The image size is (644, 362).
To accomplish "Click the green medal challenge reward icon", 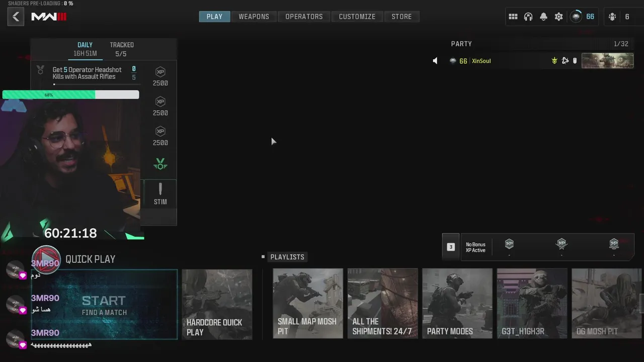I will click(160, 164).
